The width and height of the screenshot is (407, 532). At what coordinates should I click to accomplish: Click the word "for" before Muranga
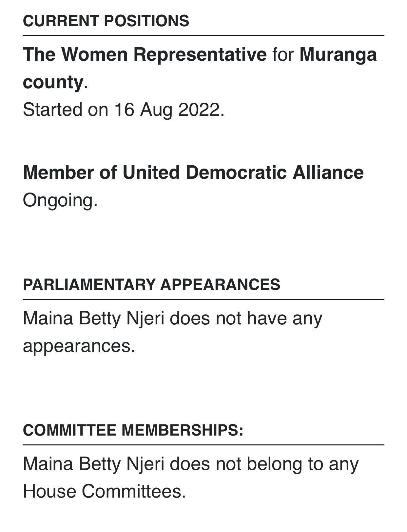283,54
